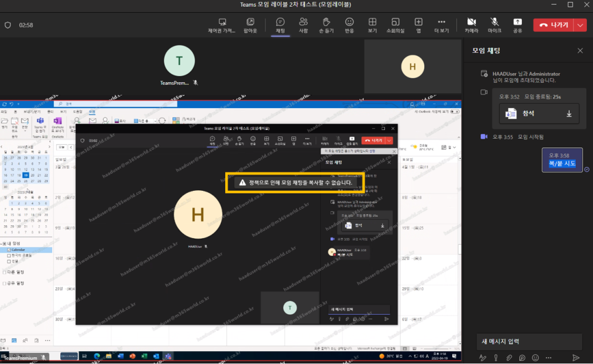Attach a file with the paperclip icon

pos(509,358)
